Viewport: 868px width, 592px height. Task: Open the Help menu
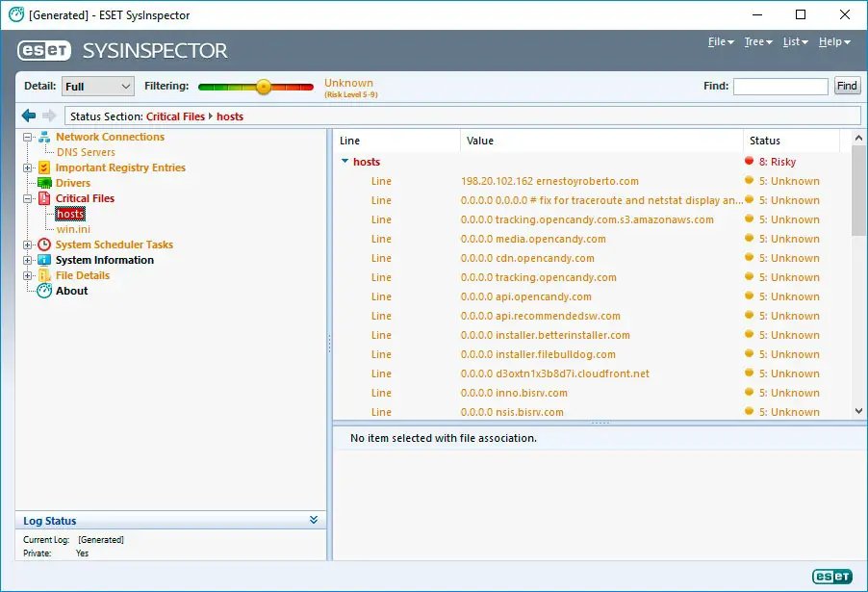834,42
